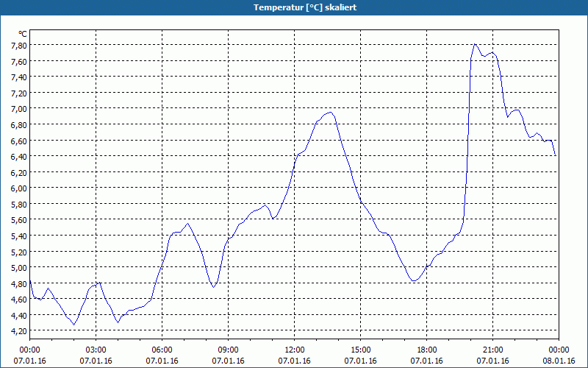
Task: Click the chart title 'Temperatur [°C] skaliert'
Action: (305, 7)
